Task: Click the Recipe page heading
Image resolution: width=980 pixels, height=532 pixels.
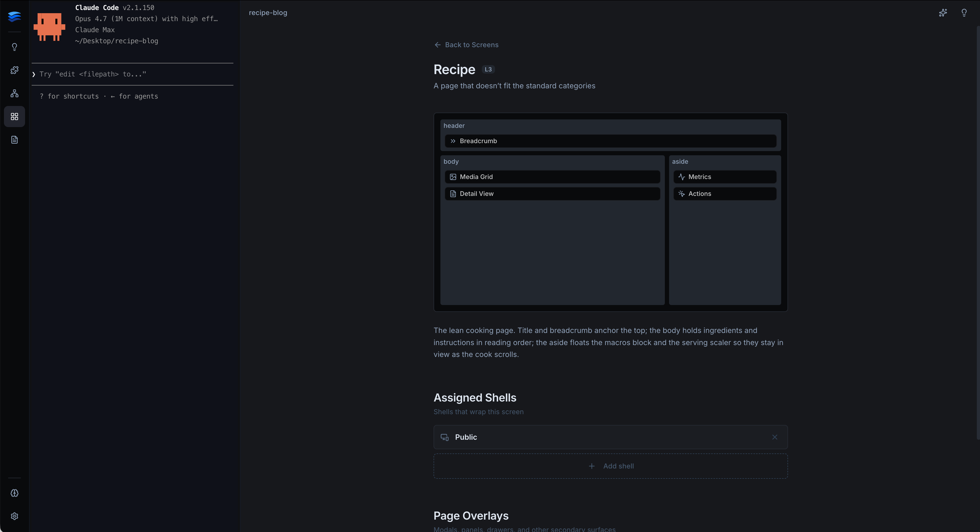Action: (454, 70)
